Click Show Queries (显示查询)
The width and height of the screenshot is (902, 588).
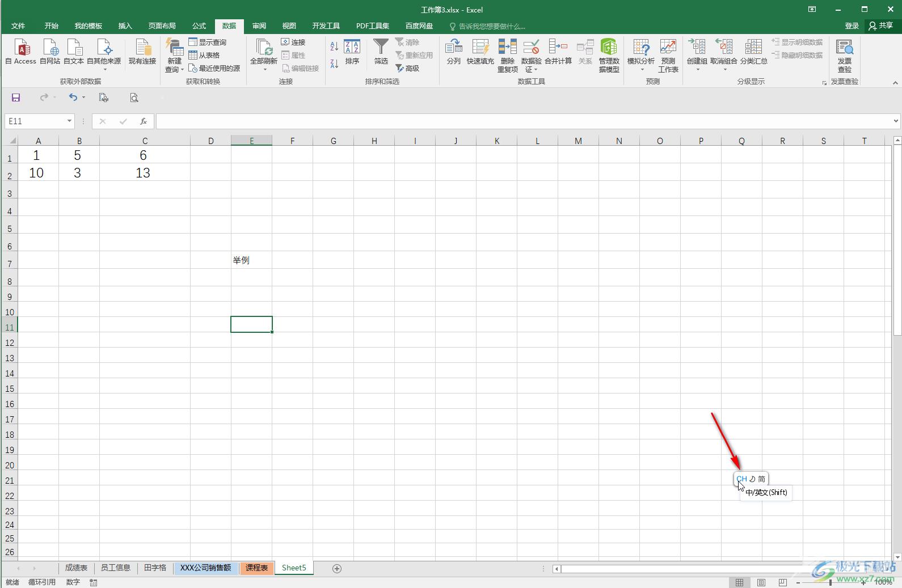(x=207, y=43)
